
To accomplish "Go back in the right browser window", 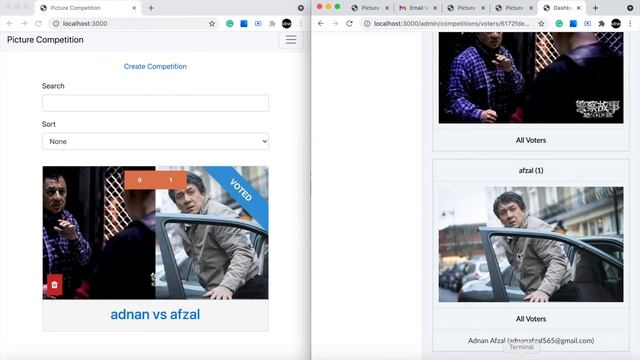I will pyautogui.click(x=321, y=24).
